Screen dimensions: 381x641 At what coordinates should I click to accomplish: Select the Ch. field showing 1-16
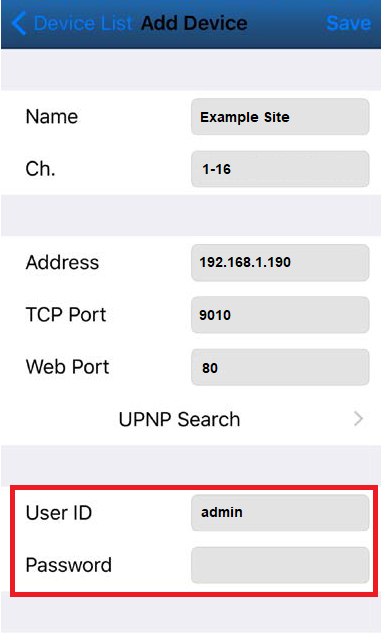[280, 169]
